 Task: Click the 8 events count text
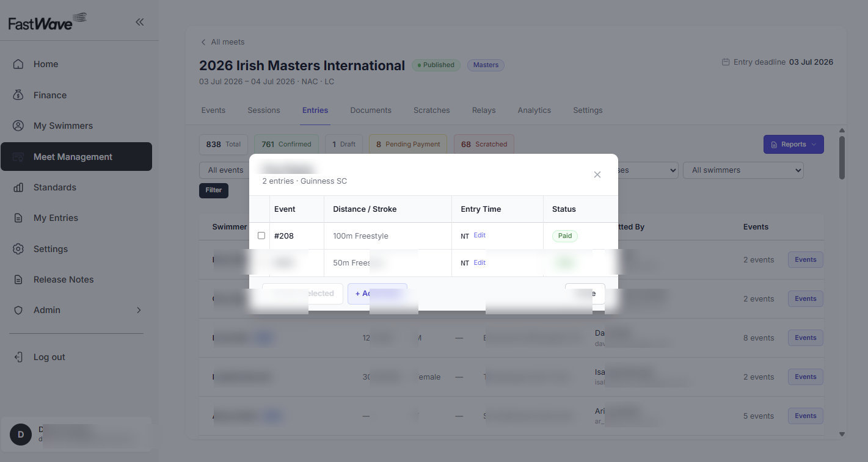click(x=759, y=338)
